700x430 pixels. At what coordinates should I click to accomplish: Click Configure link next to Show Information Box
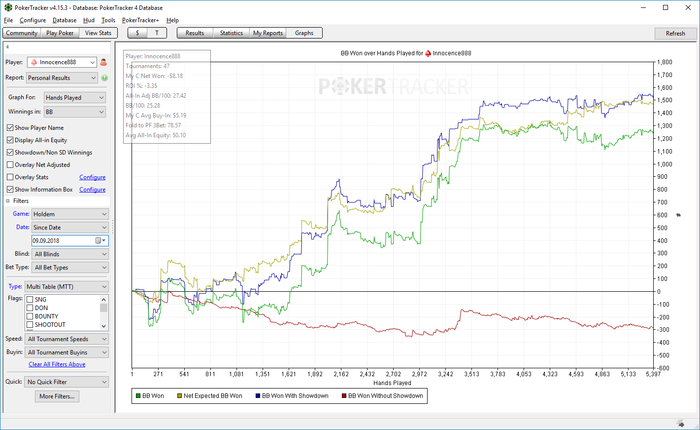(x=92, y=190)
